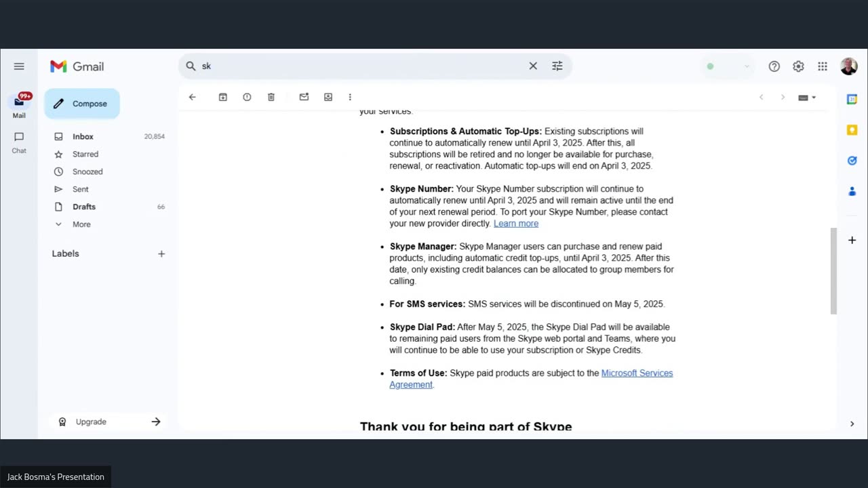Click the search magnifier icon
Viewport: 868px width, 488px height.
(x=191, y=66)
